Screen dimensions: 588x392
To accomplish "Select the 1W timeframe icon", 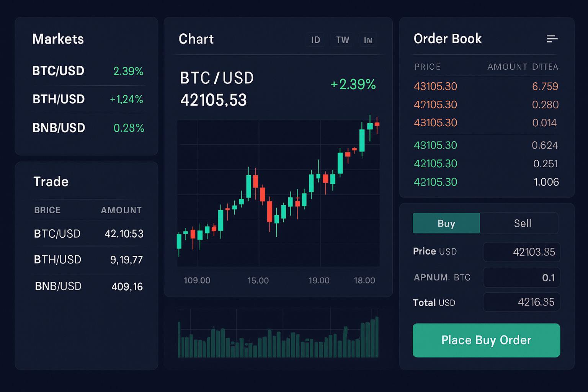I will click(342, 40).
